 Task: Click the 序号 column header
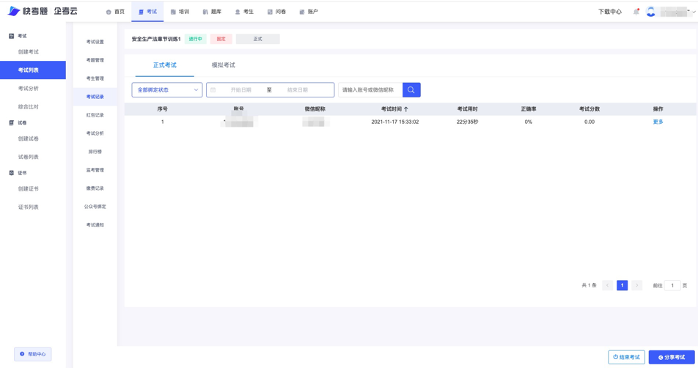pyautogui.click(x=162, y=109)
